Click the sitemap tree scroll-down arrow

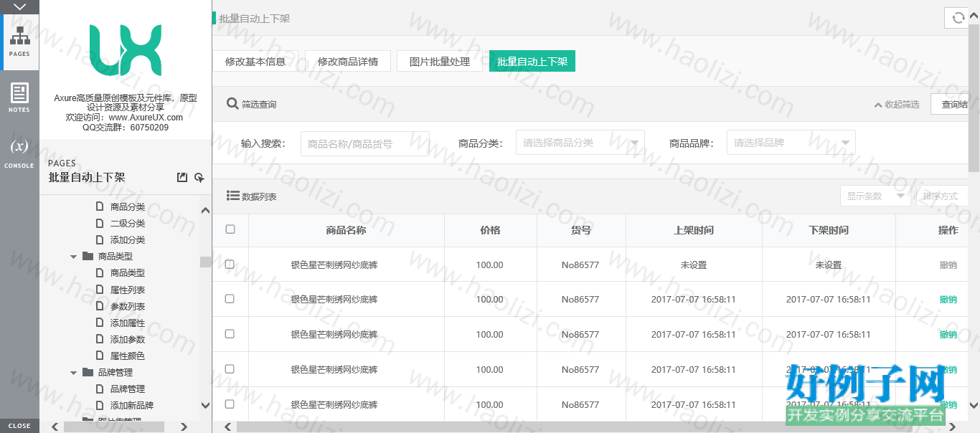click(x=205, y=405)
